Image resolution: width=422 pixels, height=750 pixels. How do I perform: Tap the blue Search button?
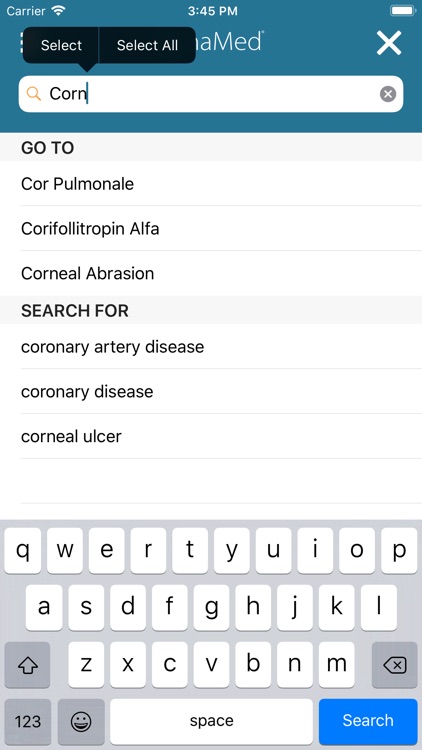368,722
